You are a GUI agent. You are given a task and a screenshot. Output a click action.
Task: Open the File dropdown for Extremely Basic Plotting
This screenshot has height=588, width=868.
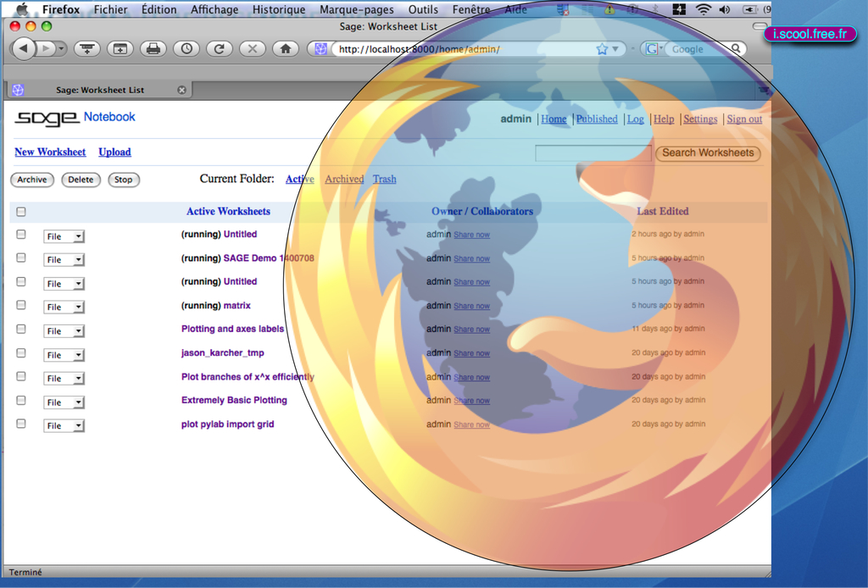64,402
